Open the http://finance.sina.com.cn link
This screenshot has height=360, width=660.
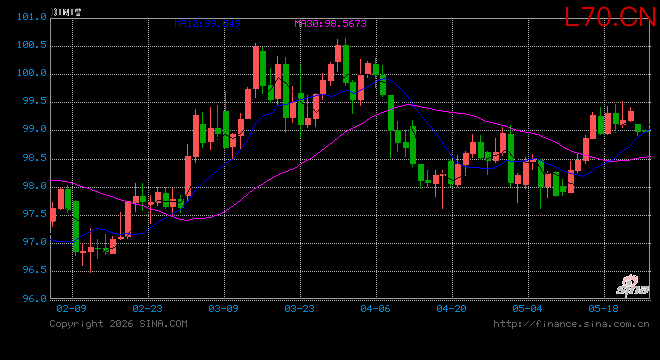coord(571,324)
